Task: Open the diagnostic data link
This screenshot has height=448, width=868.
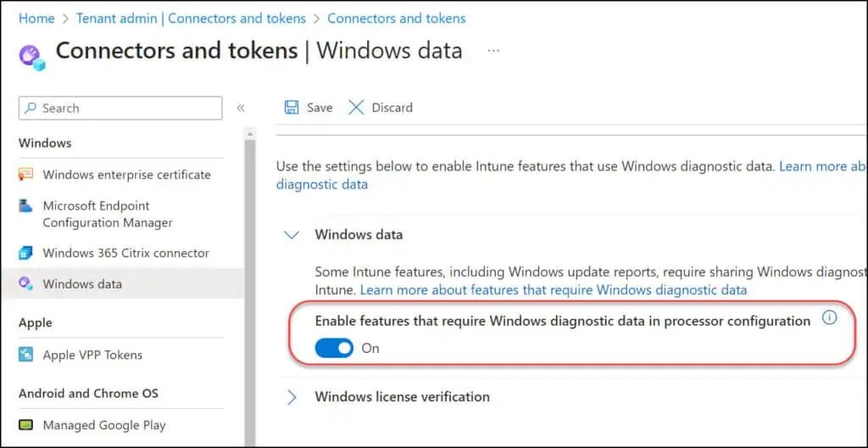Action: (x=321, y=184)
